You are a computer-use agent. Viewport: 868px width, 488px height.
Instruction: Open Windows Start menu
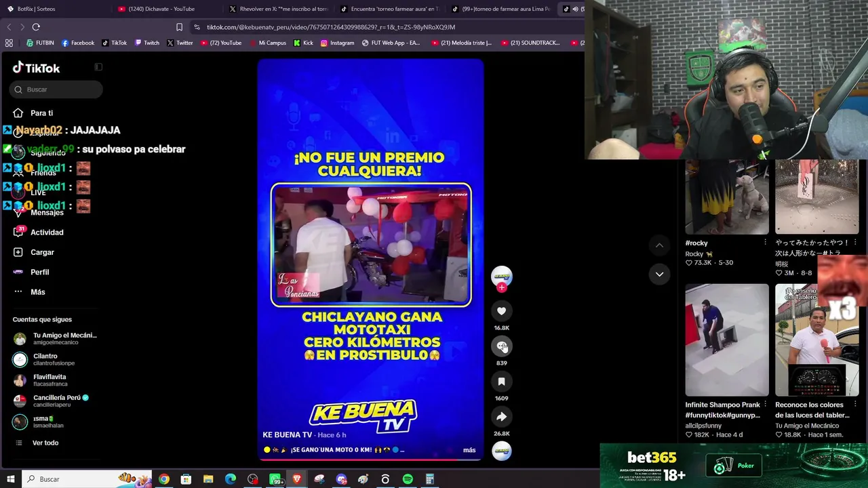(x=11, y=479)
